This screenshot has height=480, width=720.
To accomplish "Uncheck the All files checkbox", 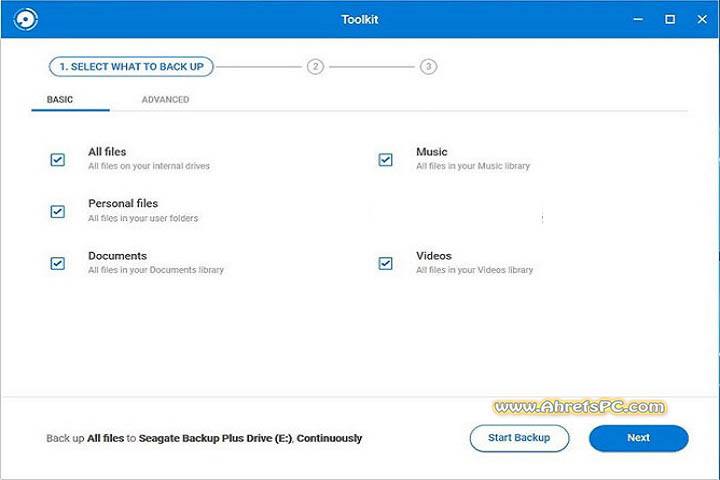I will pos(57,159).
